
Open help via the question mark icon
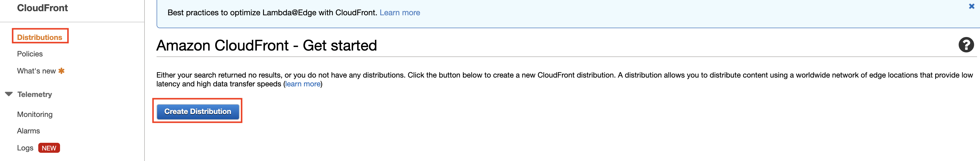[966, 45]
